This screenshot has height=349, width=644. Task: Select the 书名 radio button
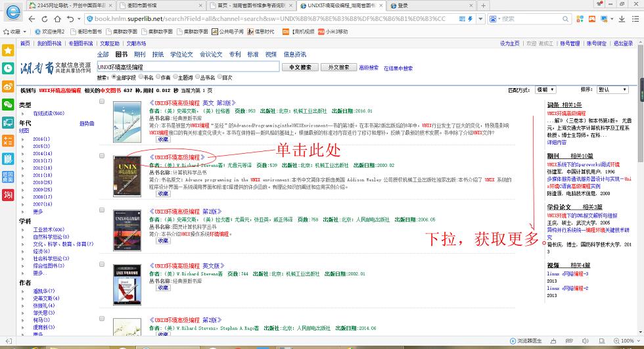pos(141,77)
